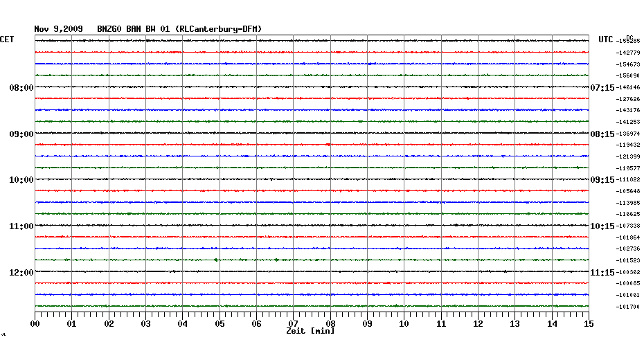Click the 00 minute tick on x-axis
This screenshot has height=342, width=644.
35,323
